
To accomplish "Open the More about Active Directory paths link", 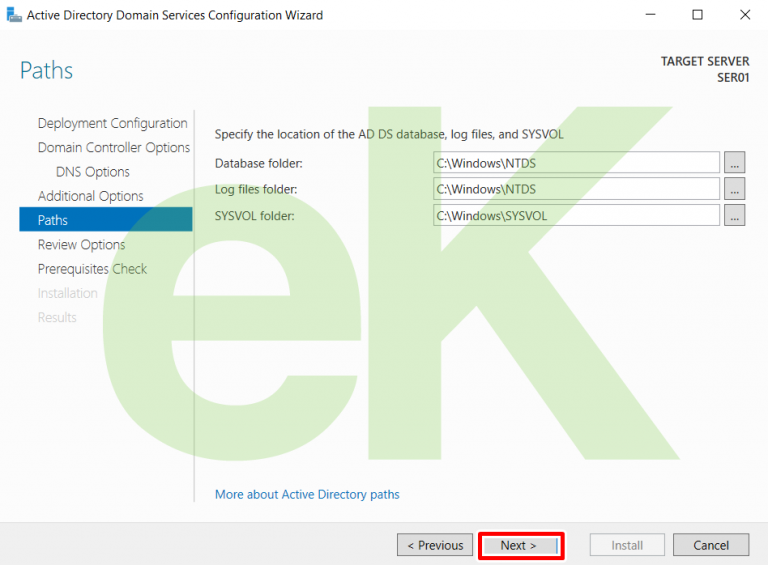I will [307, 494].
